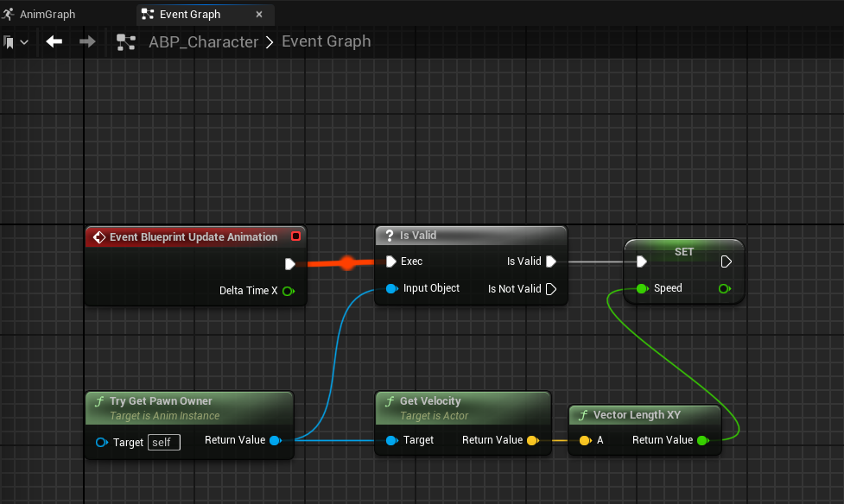The image size is (844, 504).
Task: Click the Target pin on Try Get Pawn Owner
Action: pos(102,443)
